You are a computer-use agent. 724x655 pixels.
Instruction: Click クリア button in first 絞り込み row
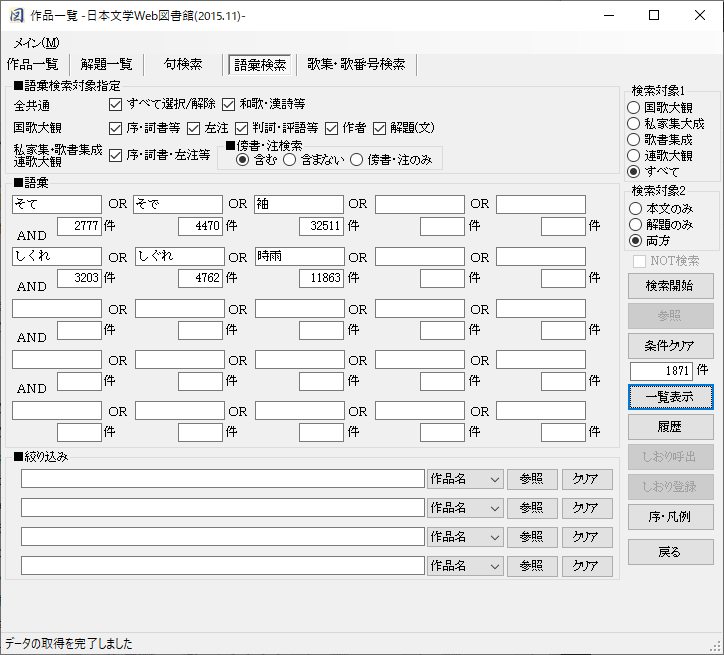click(x=587, y=479)
